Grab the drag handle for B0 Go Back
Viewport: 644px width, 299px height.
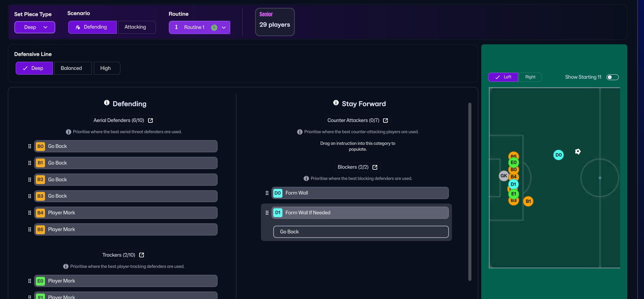(x=30, y=146)
